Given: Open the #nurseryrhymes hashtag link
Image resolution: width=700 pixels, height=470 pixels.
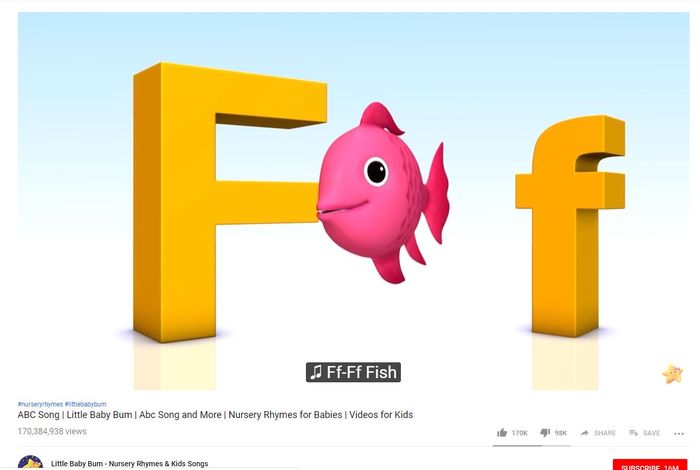Looking at the screenshot, I should 40,404.
